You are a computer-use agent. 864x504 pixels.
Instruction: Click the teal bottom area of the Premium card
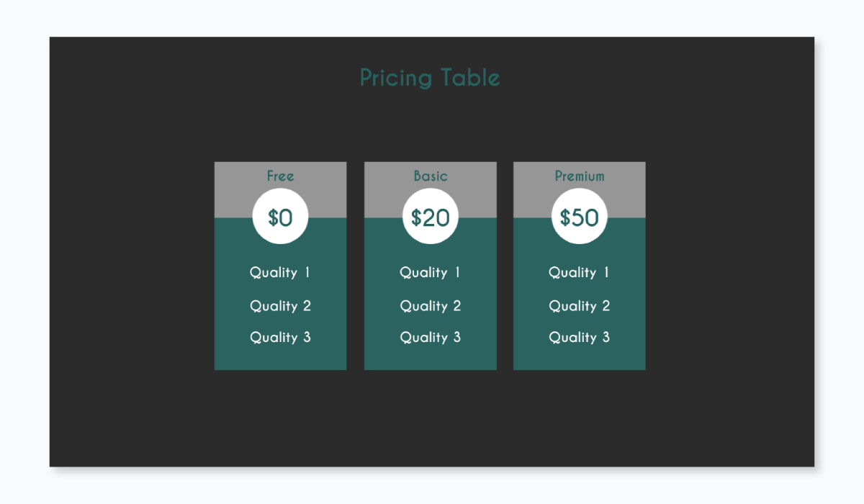point(580,358)
